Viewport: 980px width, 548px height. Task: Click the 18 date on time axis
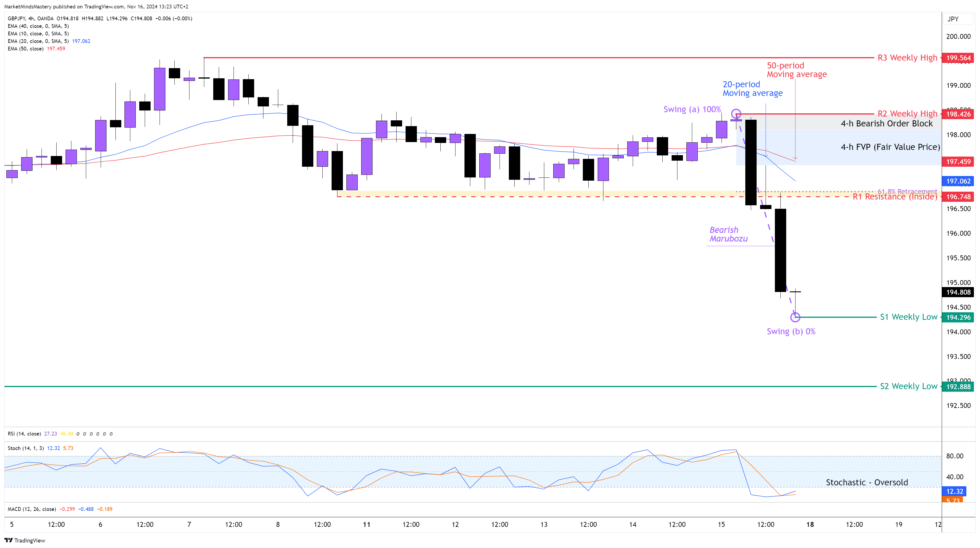coord(810,525)
